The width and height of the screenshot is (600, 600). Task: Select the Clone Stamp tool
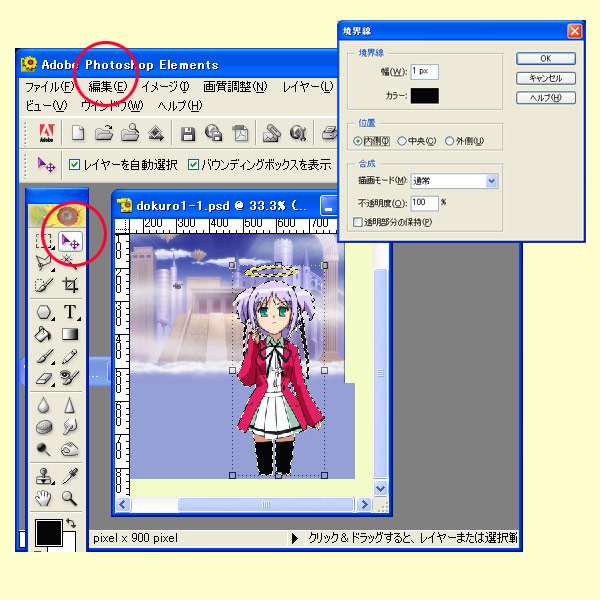point(44,476)
